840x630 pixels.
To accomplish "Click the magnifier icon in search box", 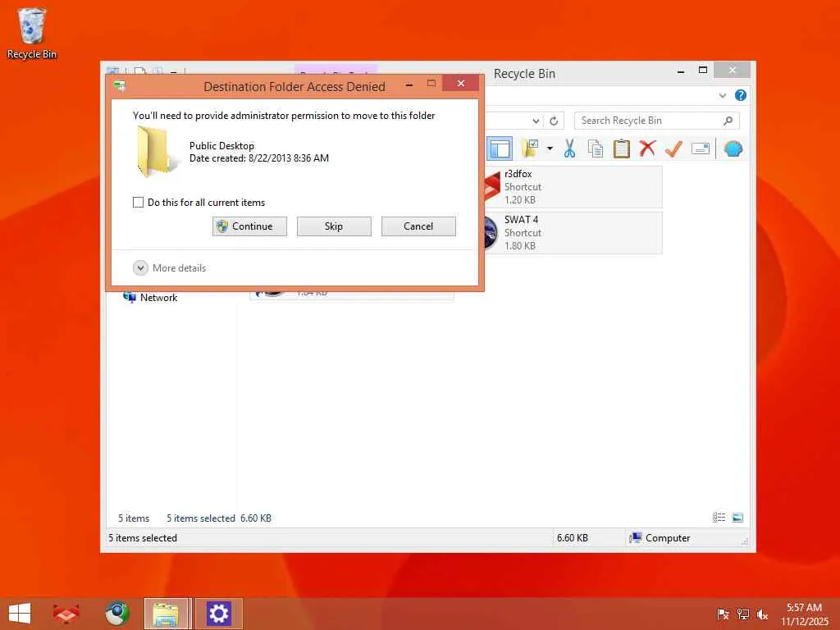I will click(728, 121).
